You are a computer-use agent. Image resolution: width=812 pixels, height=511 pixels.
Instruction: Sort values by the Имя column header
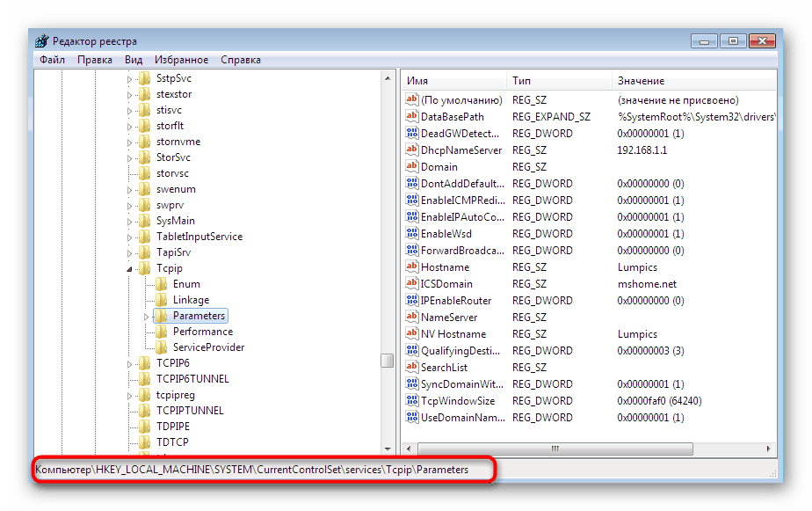[x=454, y=81]
